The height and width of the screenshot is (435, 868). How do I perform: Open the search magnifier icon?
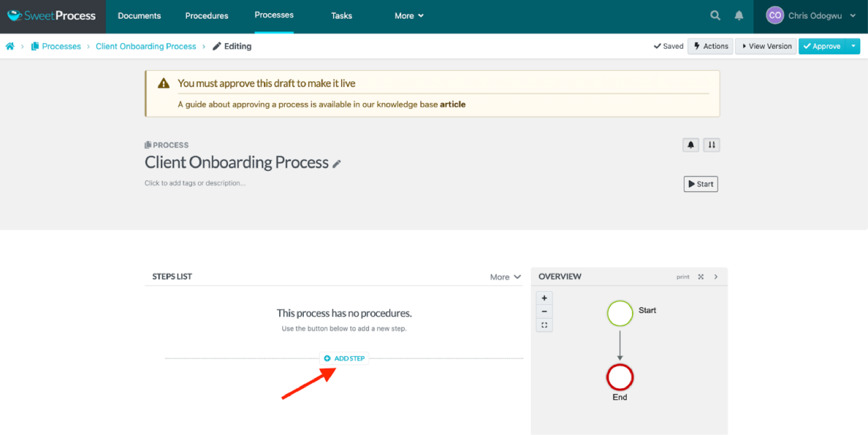[x=715, y=16]
